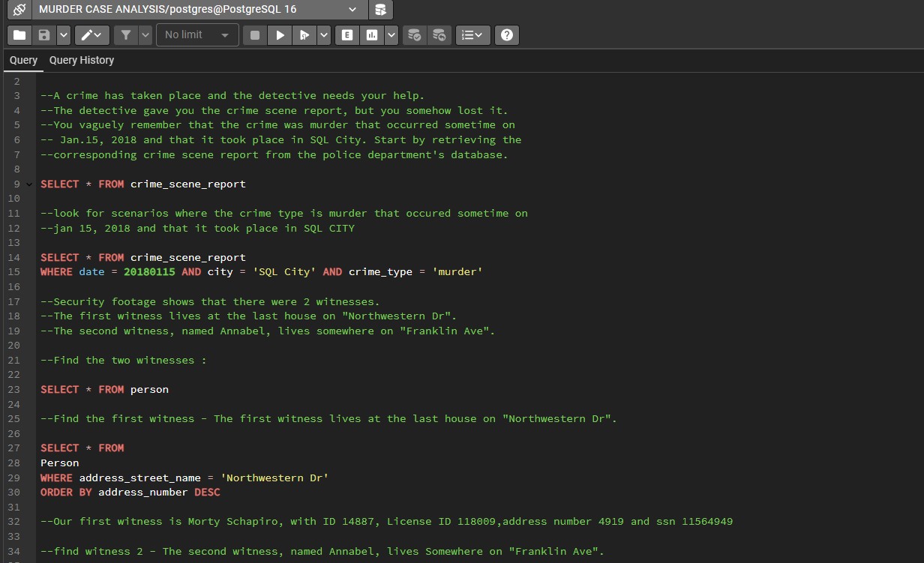Image resolution: width=924 pixels, height=563 pixels.
Task: Expand the execute options arrow
Action: coord(323,35)
